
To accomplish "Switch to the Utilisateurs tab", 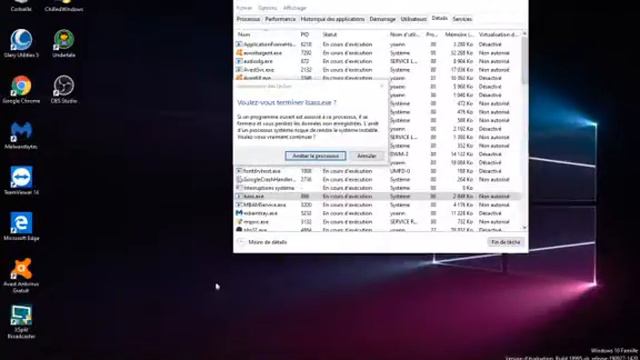I will coord(413,19).
